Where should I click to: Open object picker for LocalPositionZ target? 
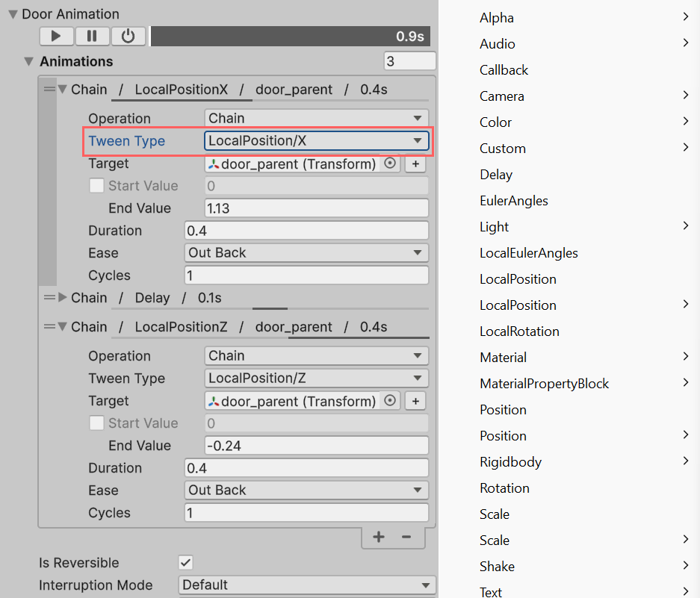pyautogui.click(x=390, y=401)
